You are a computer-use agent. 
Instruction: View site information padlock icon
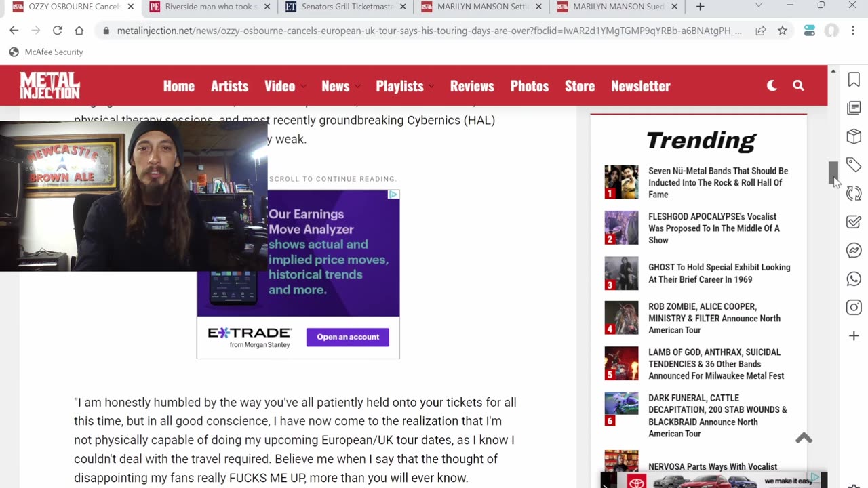[x=105, y=30]
